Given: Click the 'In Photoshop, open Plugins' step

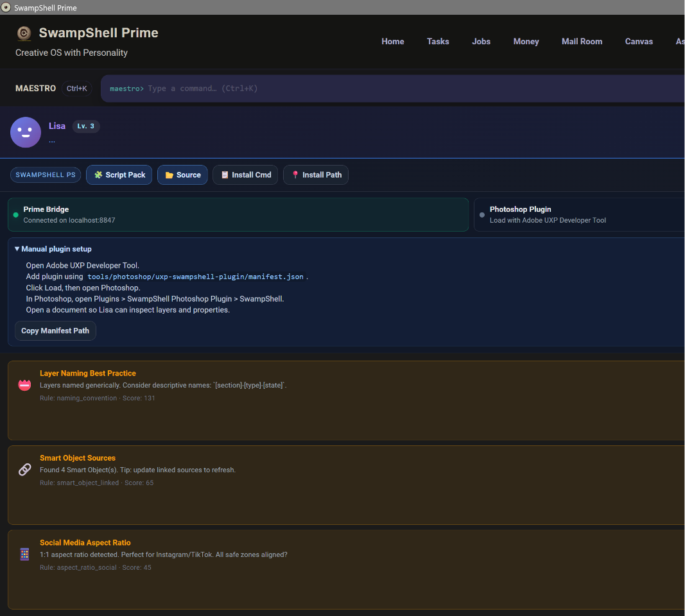Looking at the screenshot, I should (x=155, y=299).
